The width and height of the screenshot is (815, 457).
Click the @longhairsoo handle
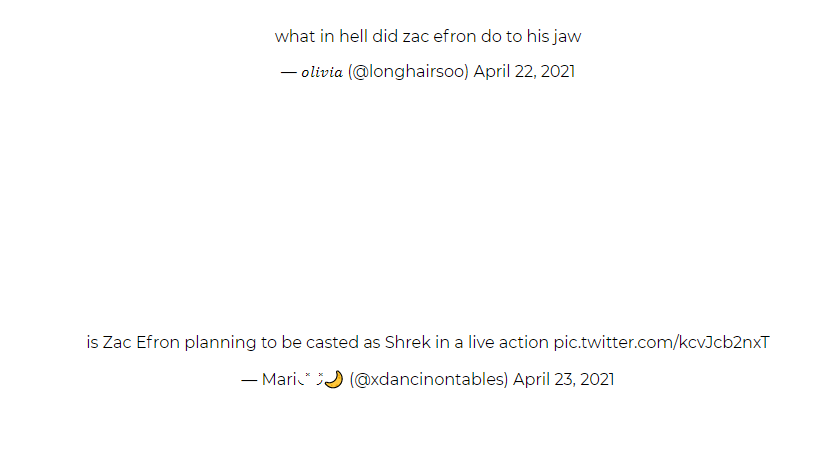coord(408,71)
